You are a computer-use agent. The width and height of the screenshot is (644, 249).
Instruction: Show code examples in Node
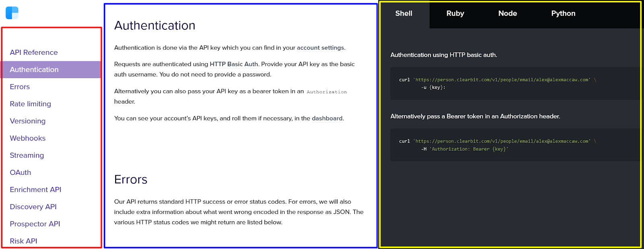click(x=508, y=13)
